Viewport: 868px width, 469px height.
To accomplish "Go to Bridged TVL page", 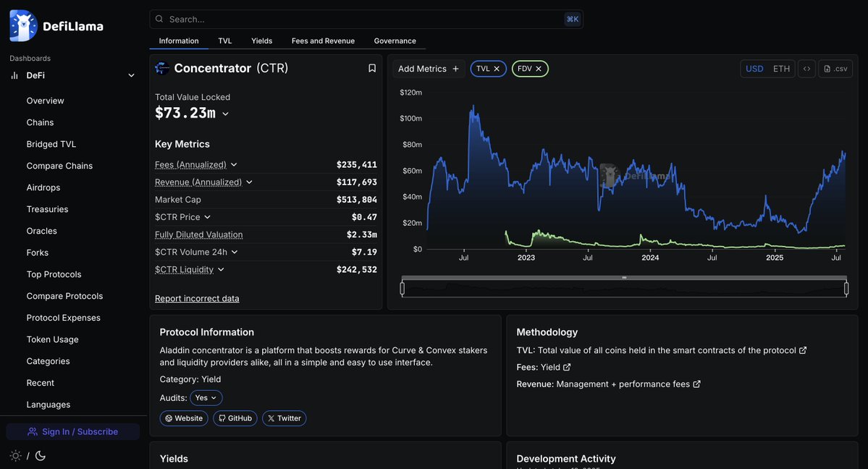I will point(51,144).
